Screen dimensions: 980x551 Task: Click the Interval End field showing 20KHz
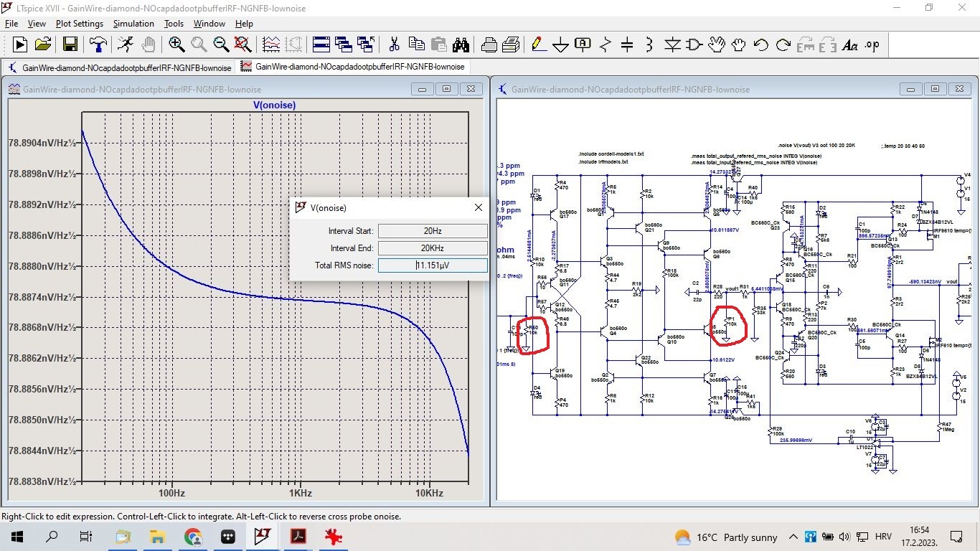point(433,248)
